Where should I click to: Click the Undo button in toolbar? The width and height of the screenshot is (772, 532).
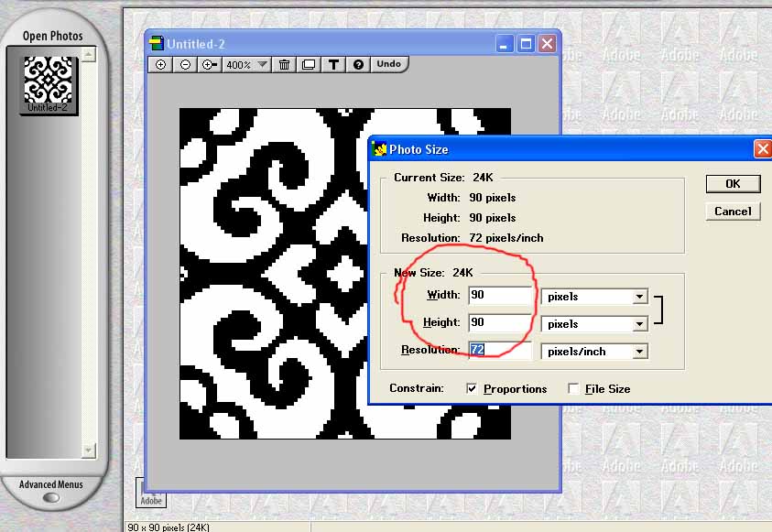pyautogui.click(x=388, y=64)
